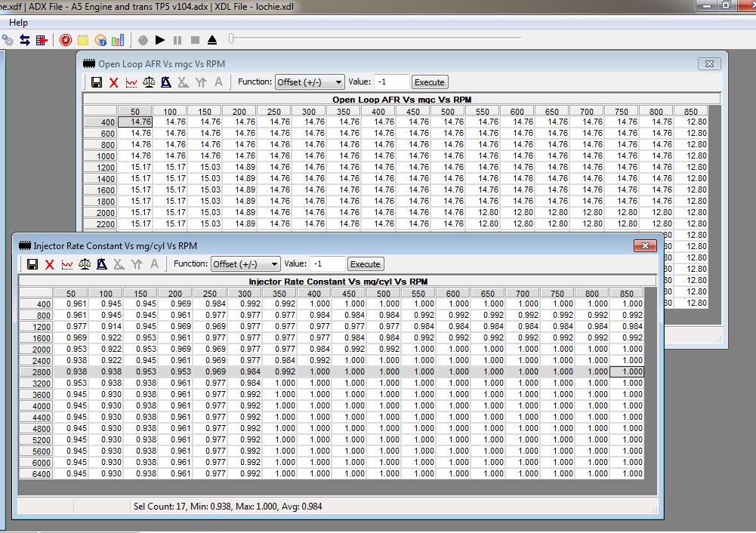Click greyed A icon in Injector Rate window

pos(154,264)
